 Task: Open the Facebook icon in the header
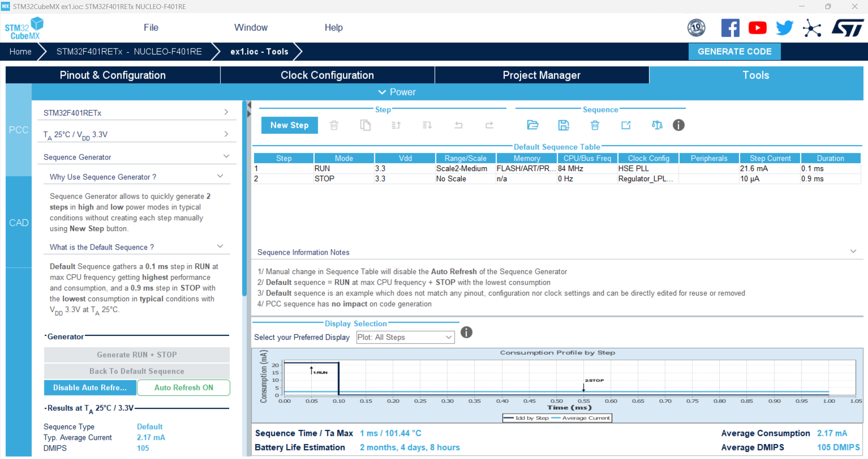click(730, 28)
